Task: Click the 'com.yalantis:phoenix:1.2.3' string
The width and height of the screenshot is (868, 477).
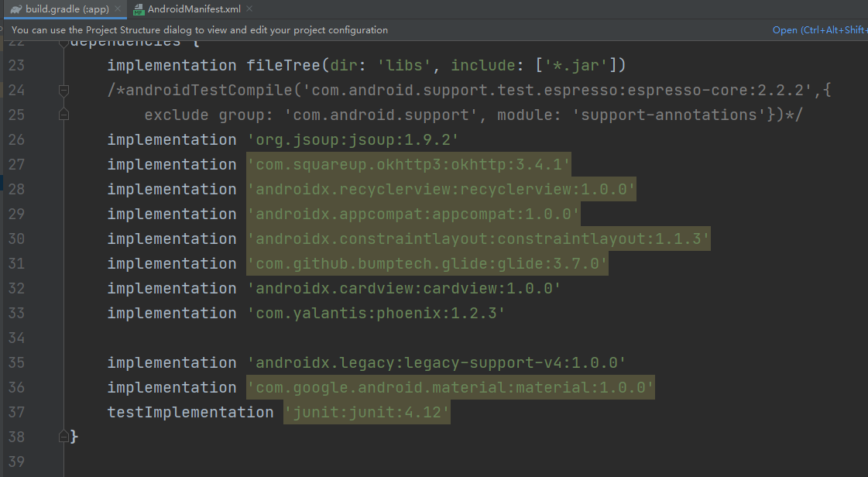Action: point(376,313)
